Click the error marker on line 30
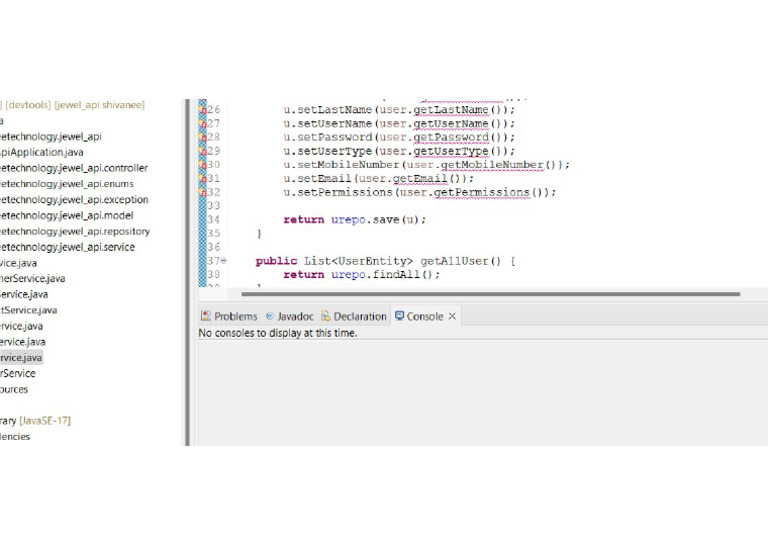 coord(203,165)
